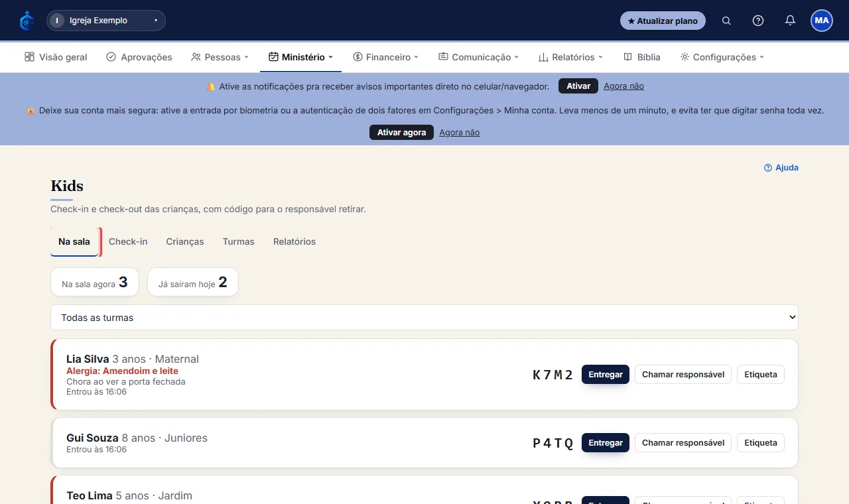Open the Aprovações page

(139, 57)
